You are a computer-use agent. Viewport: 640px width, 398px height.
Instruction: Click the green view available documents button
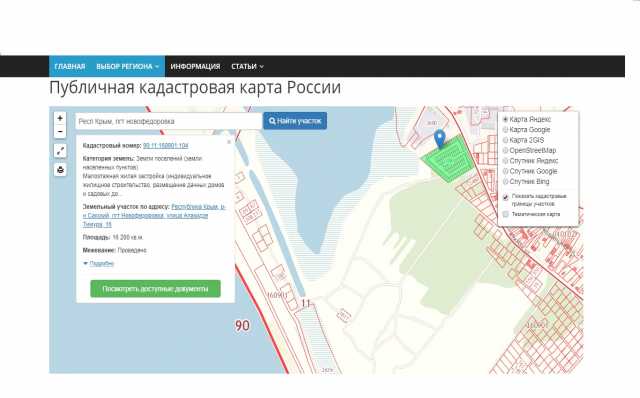[x=156, y=289]
